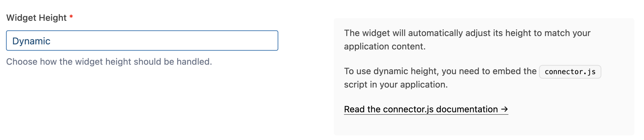644x140 pixels.
Task: Click the Widget Height field label
Action: click(x=36, y=18)
